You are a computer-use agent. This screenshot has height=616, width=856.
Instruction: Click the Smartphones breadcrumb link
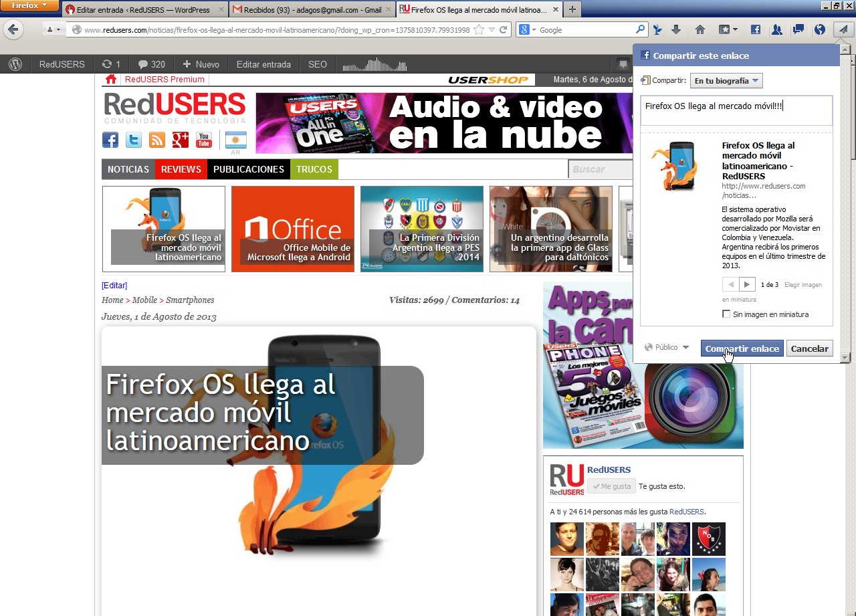(190, 300)
